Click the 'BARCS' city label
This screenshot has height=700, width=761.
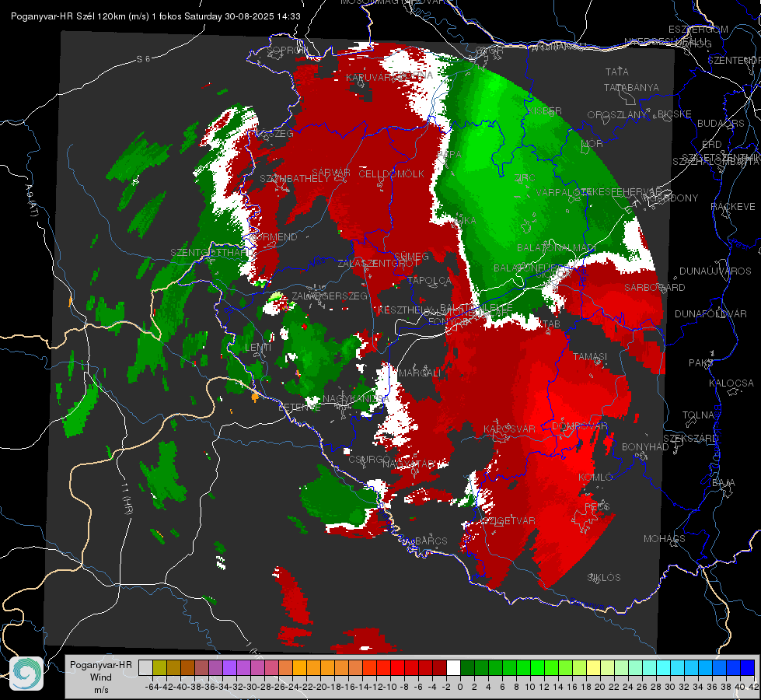[x=431, y=541]
